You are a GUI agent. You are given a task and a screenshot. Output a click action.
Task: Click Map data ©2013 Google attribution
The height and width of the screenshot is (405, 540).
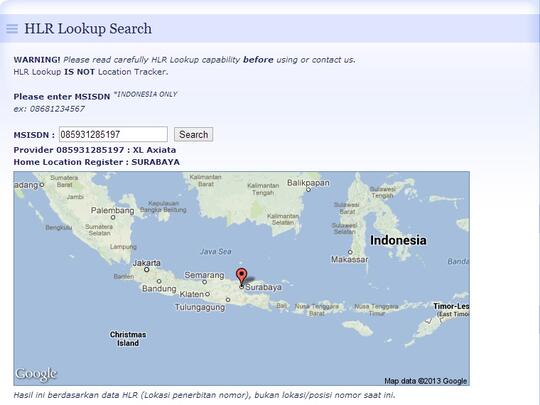pyautogui.click(x=426, y=381)
